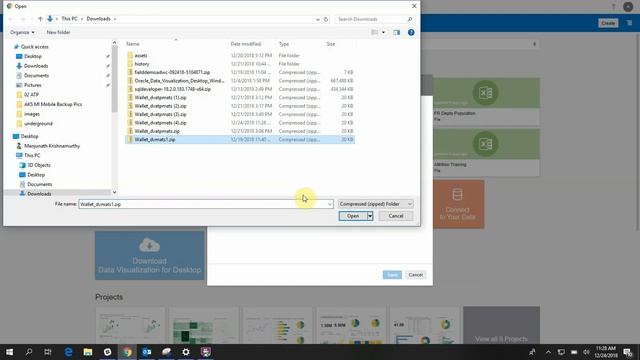Sort files by Date modified column
The height and width of the screenshot is (360, 640).
point(246,44)
